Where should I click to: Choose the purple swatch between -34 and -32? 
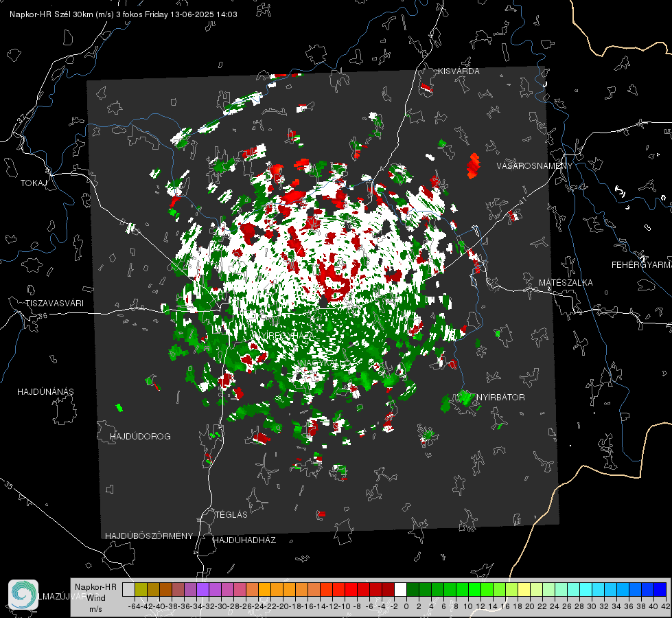tap(202, 589)
